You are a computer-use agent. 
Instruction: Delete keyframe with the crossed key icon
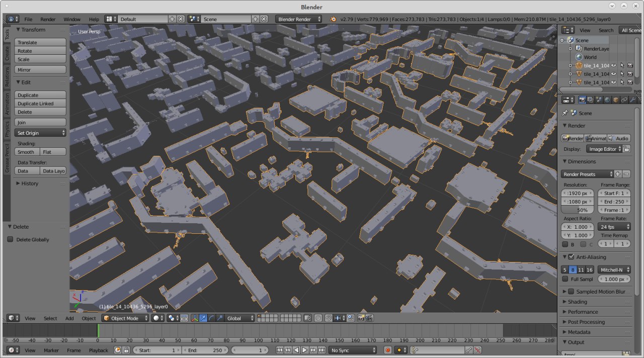(x=477, y=350)
